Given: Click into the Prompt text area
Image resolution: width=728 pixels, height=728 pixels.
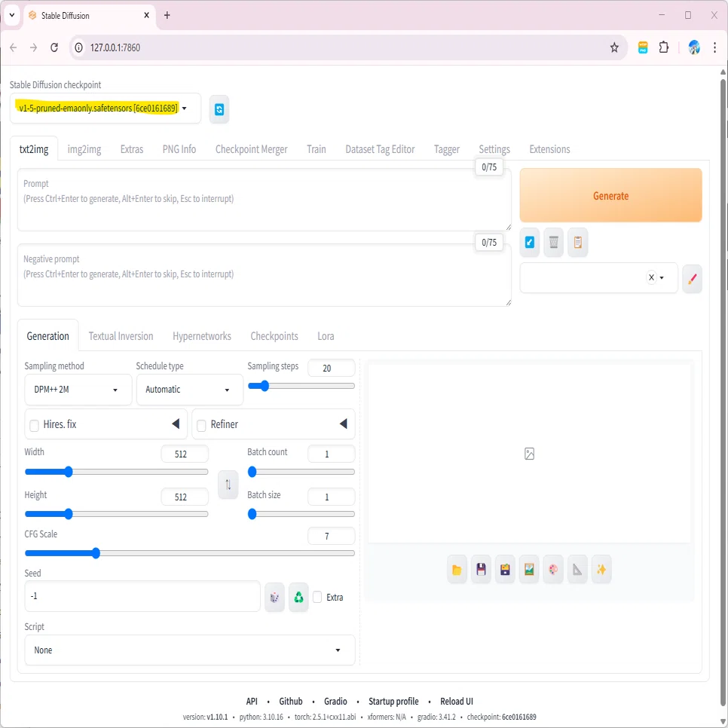Looking at the screenshot, I should (265, 200).
